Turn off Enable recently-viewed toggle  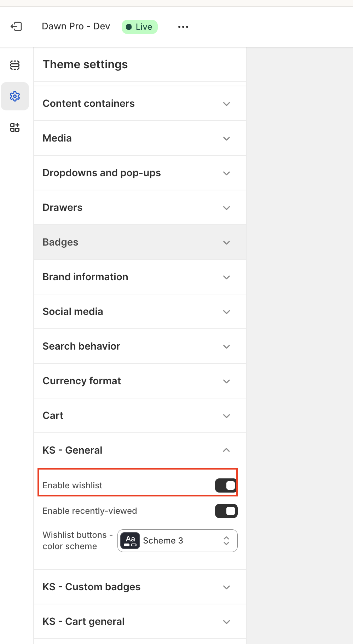click(226, 511)
